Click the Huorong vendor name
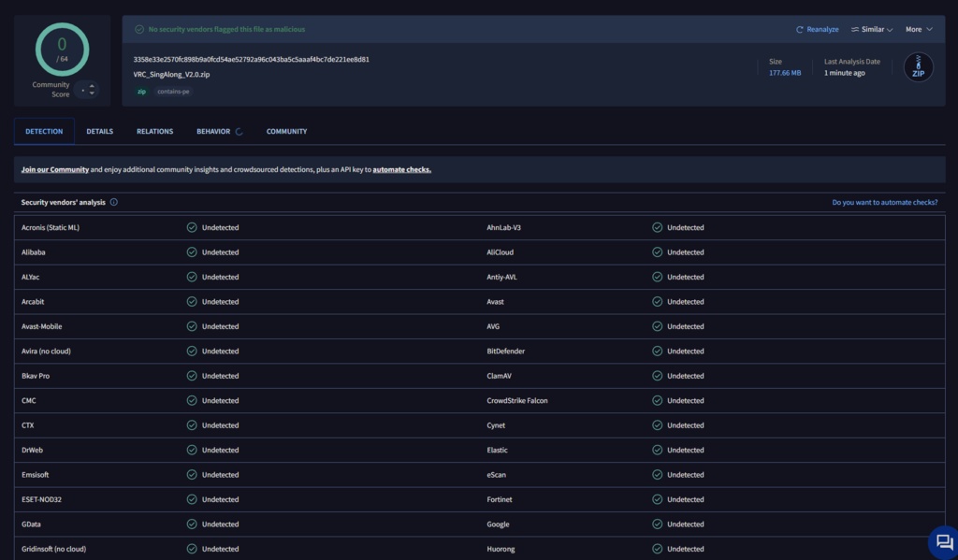The image size is (958, 560). pyautogui.click(x=501, y=549)
